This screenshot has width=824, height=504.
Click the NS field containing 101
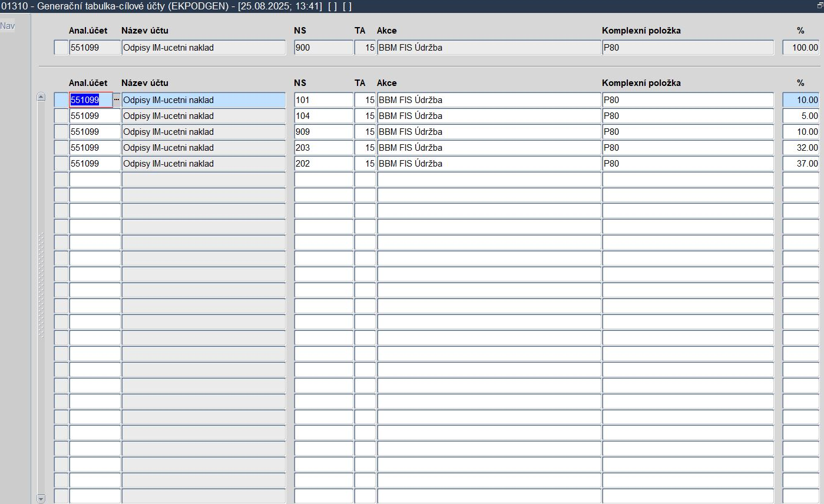(x=323, y=100)
